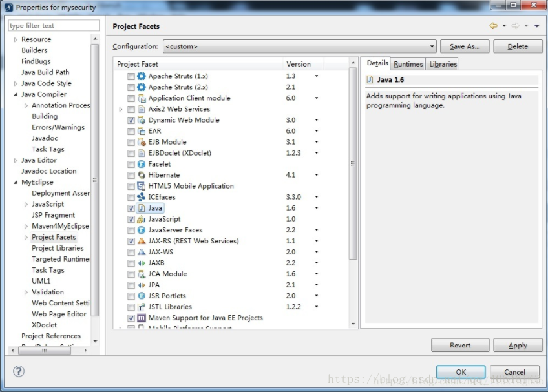Open the Configuration <custom> dropdown
This screenshot has width=548, height=392.
coord(300,46)
